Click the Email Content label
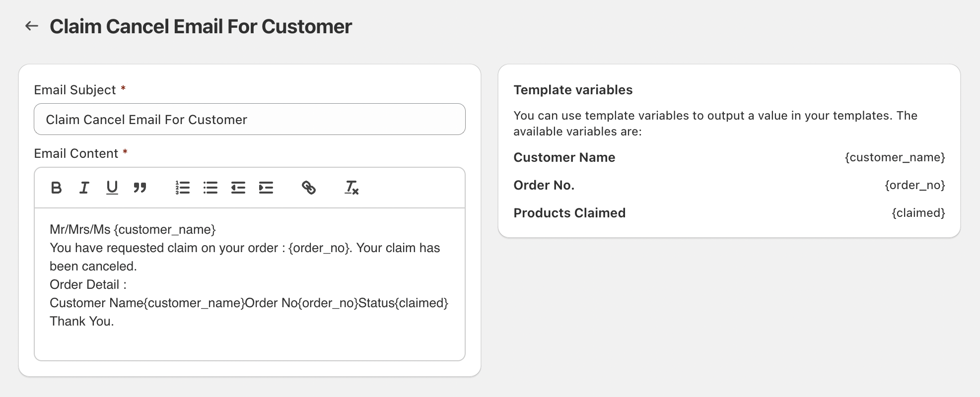980x397 pixels. (x=76, y=154)
